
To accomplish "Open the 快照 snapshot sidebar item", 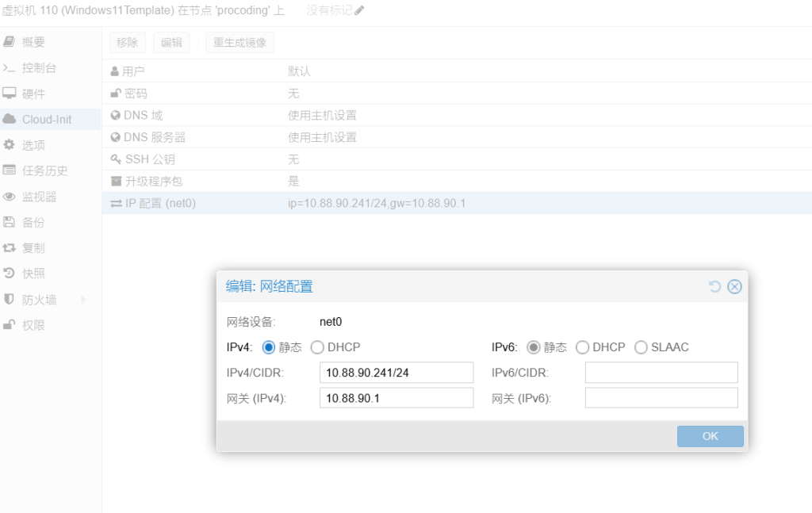I will tap(33, 274).
